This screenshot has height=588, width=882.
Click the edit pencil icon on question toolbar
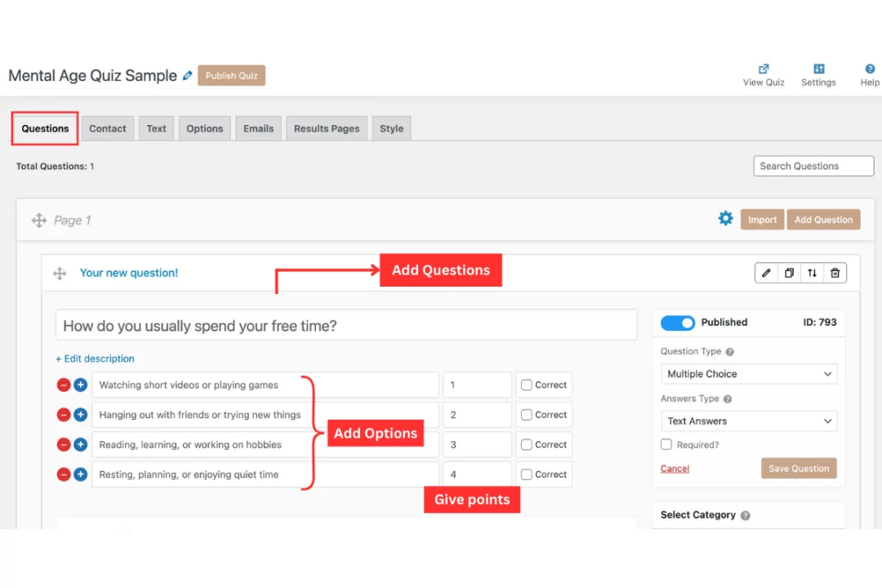coord(766,273)
